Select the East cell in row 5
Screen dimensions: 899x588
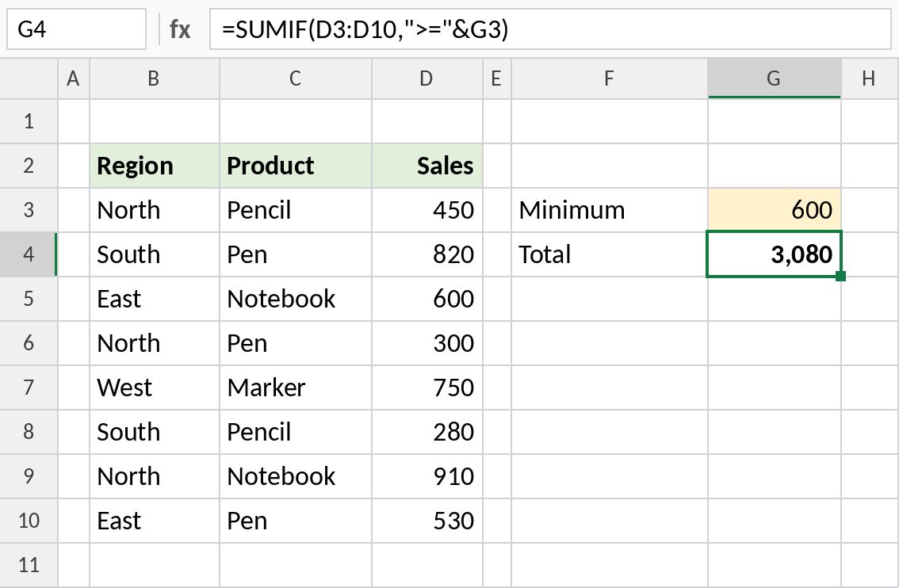(x=155, y=300)
